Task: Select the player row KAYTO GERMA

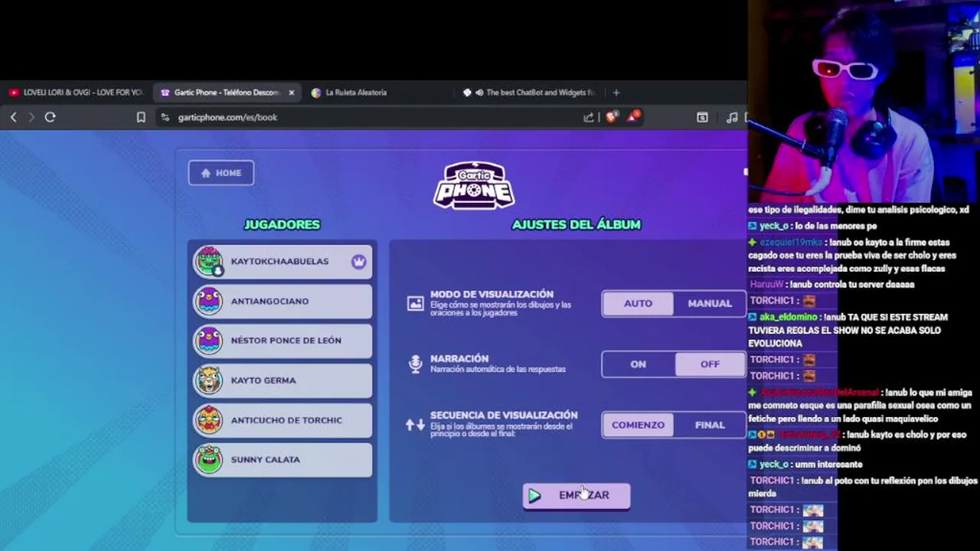Action: (x=283, y=381)
